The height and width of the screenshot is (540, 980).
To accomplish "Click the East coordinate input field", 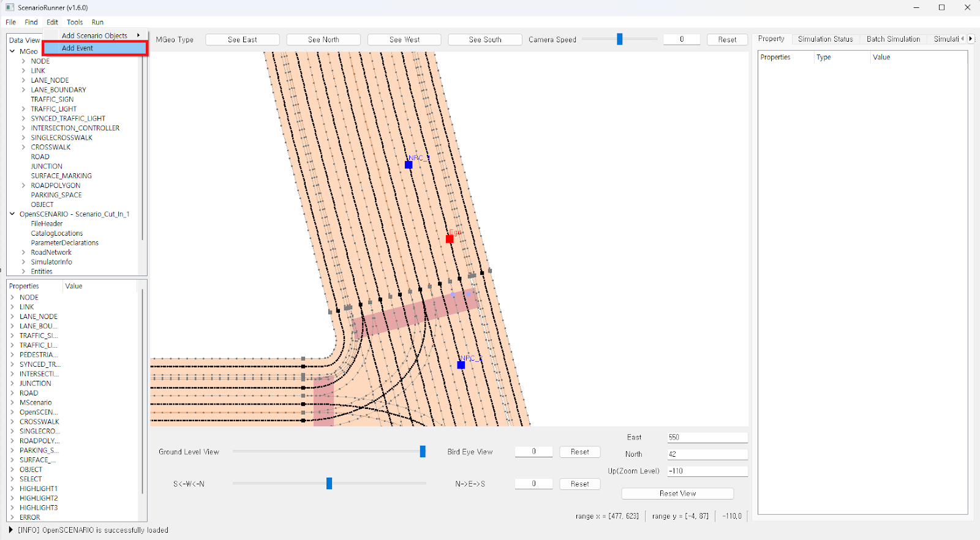I will coord(707,437).
